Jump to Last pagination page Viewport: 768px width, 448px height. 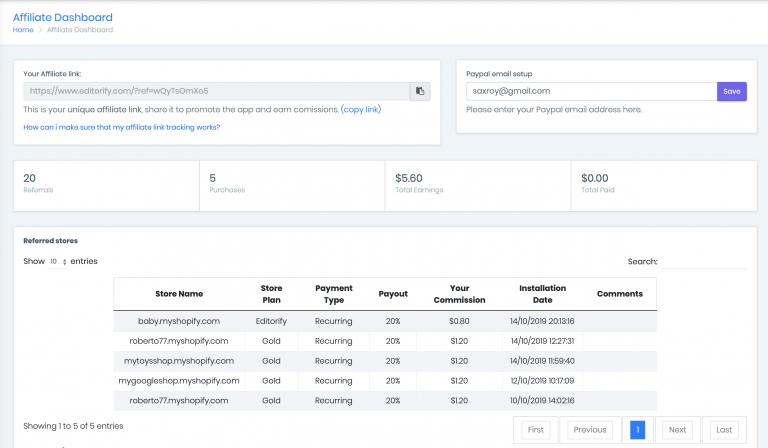pyautogui.click(x=724, y=430)
